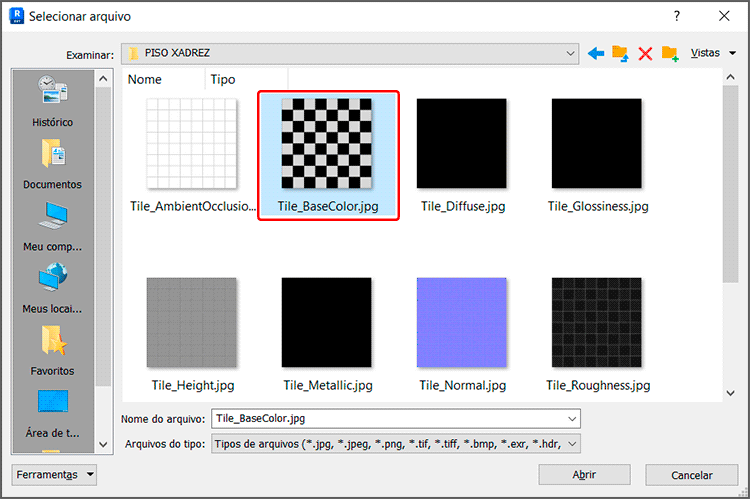Open the Vistas view dropdown

[712, 53]
